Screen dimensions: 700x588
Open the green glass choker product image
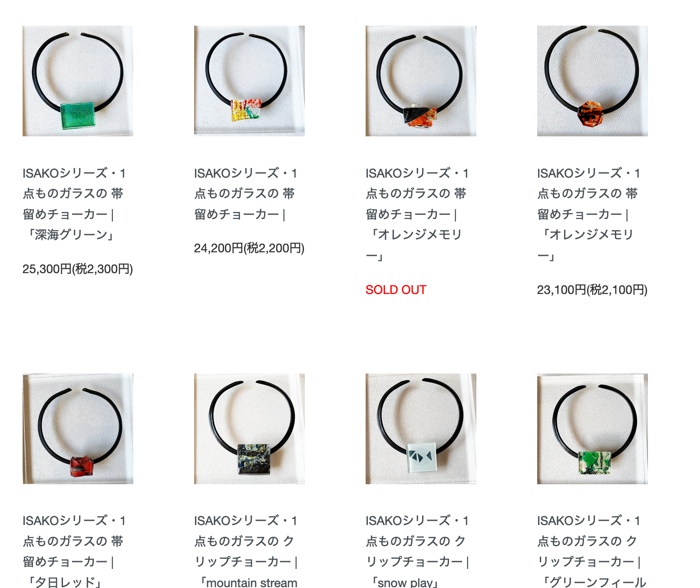click(78, 81)
